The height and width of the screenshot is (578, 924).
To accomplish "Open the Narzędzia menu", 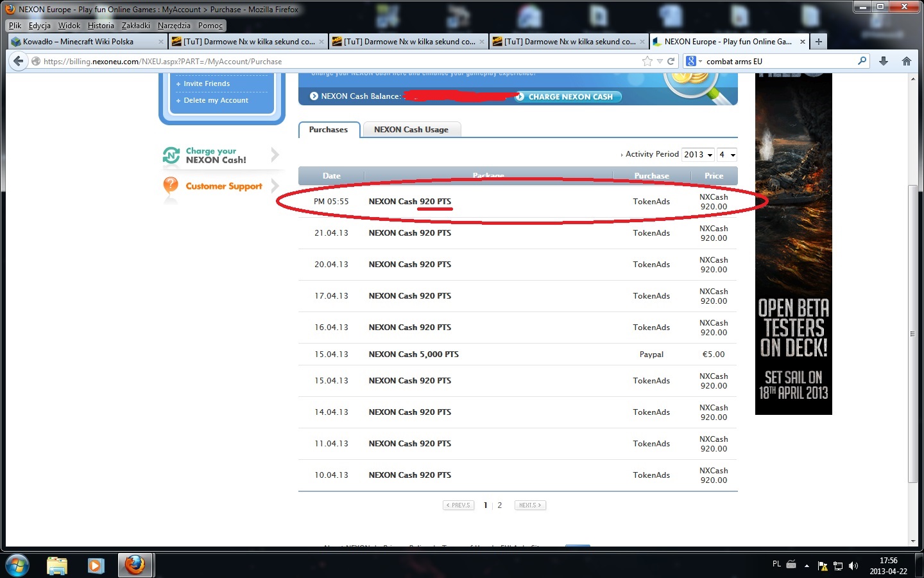I will pyautogui.click(x=174, y=26).
